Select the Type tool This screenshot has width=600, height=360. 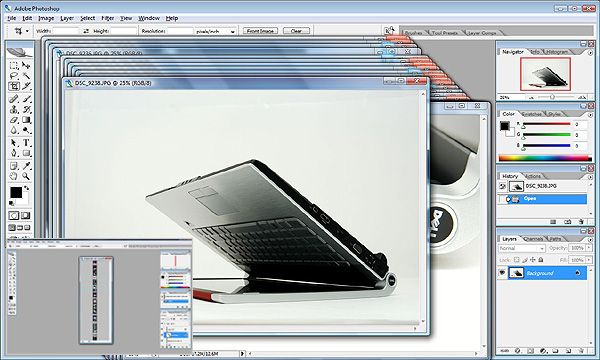click(26, 143)
